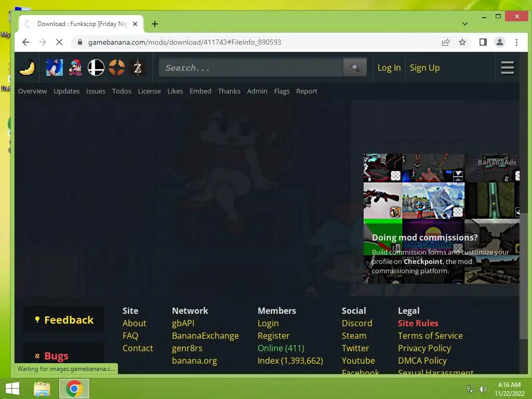Switch to the Todos tab

pyautogui.click(x=122, y=91)
